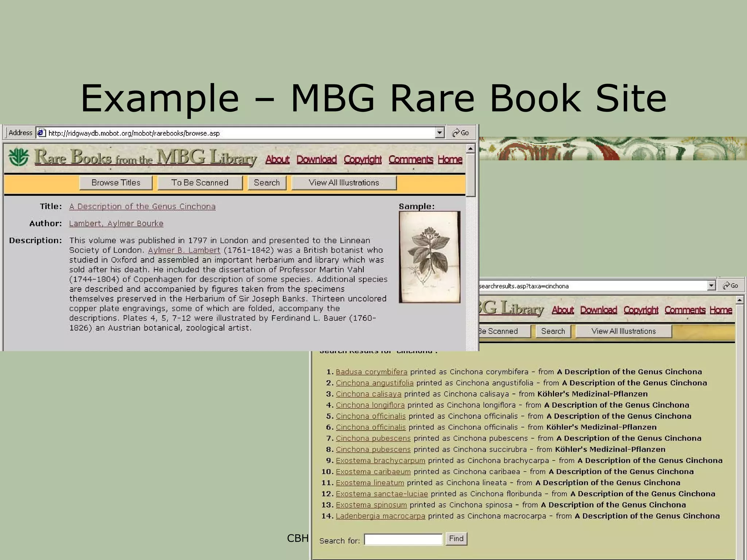Click the Find button
Screen dimensions: 747x560
click(x=456, y=539)
